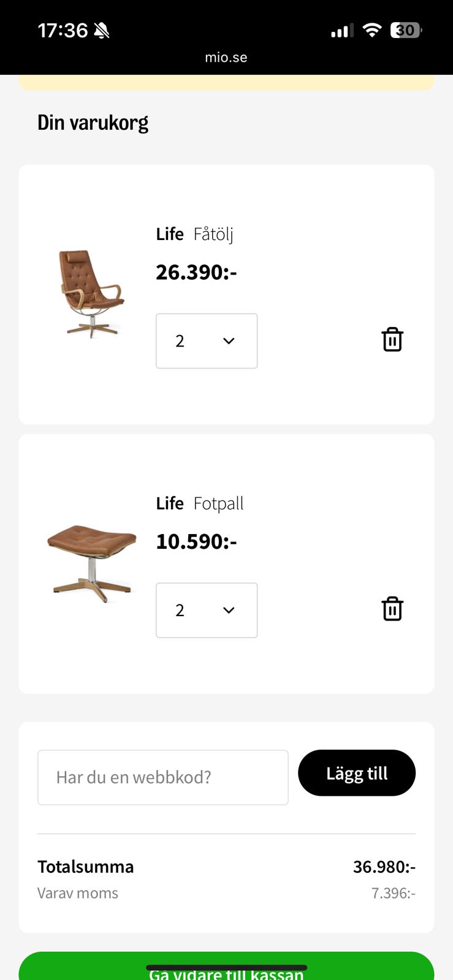Open the Life Fåtölj product title
The image size is (453, 980).
(194, 234)
